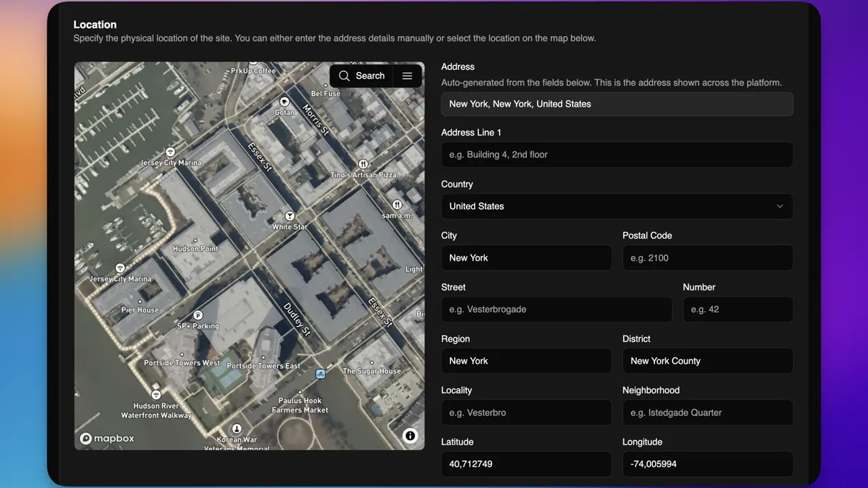Image resolution: width=868 pixels, height=488 pixels.
Task: Click the Neighborhood input field
Action: pyautogui.click(x=707, y=412)
